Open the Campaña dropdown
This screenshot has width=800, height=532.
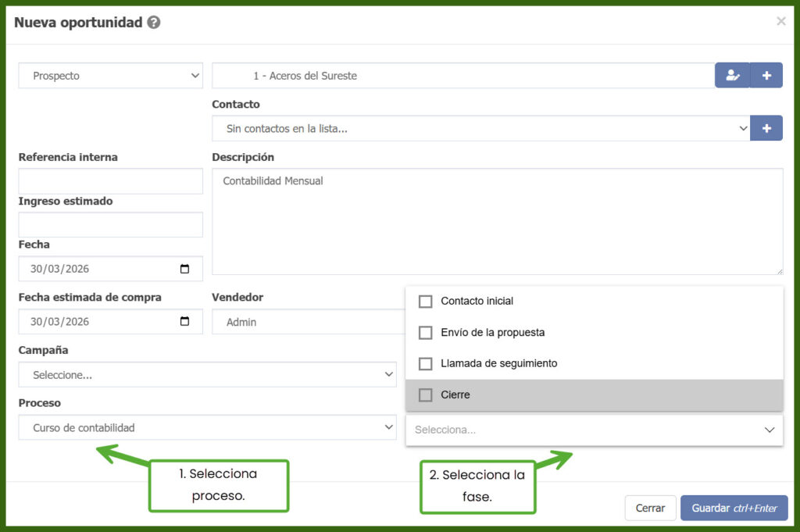(x=207, y=375)
